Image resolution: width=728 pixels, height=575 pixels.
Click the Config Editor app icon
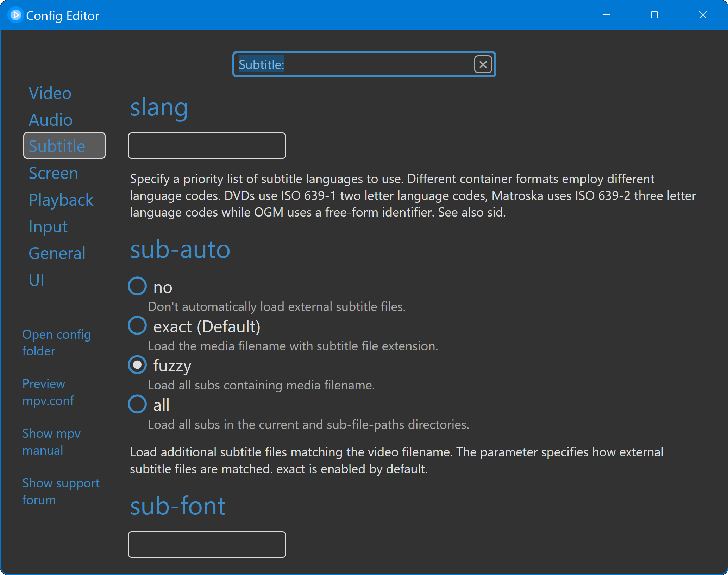[15, 15]
